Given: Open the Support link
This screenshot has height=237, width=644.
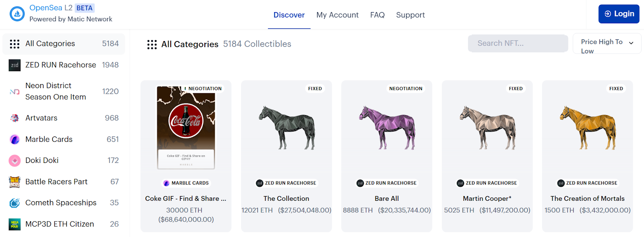Looking at the screenshot, I should (x=410, y=15).
